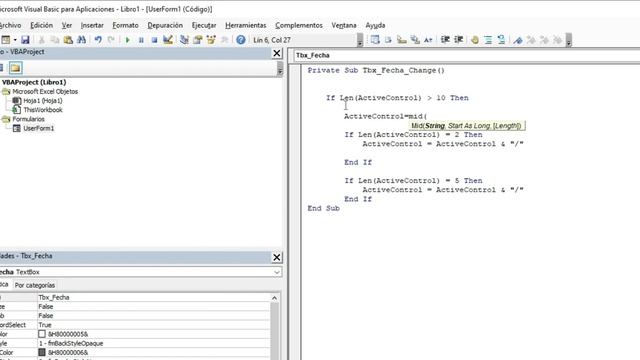The image size is (640, 360).
Task: Indent the selected code
Action: pos(445,40)
